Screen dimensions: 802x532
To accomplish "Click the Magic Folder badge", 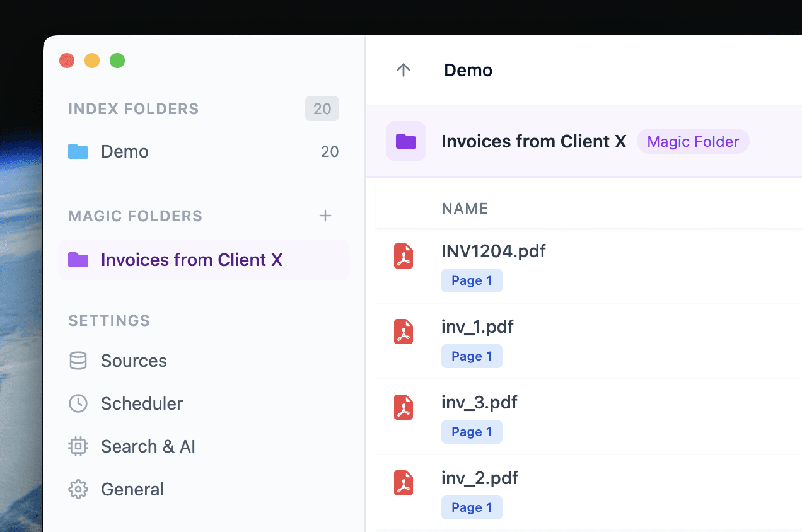I will [x=693, y=141].
